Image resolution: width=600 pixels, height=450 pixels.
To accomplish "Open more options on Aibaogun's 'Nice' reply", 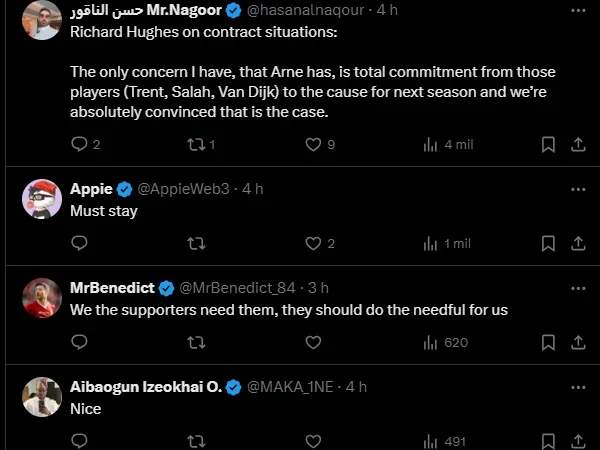I will click(x=577, y=386).
